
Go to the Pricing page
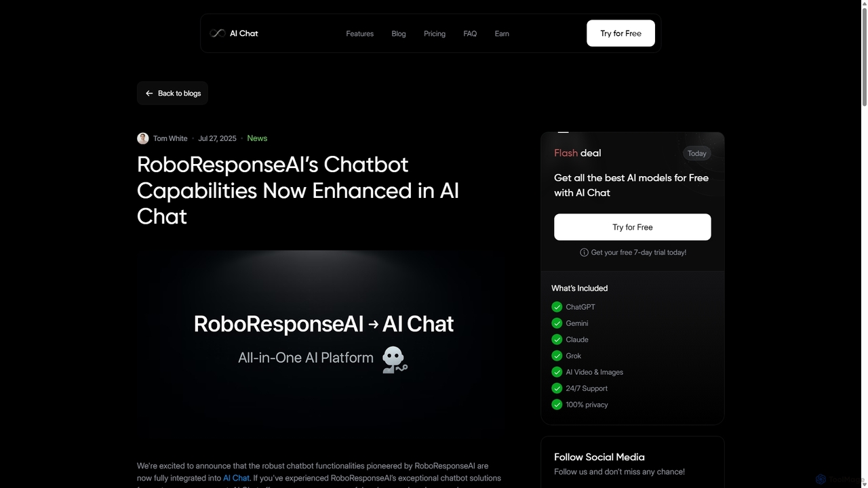(435, 33)
